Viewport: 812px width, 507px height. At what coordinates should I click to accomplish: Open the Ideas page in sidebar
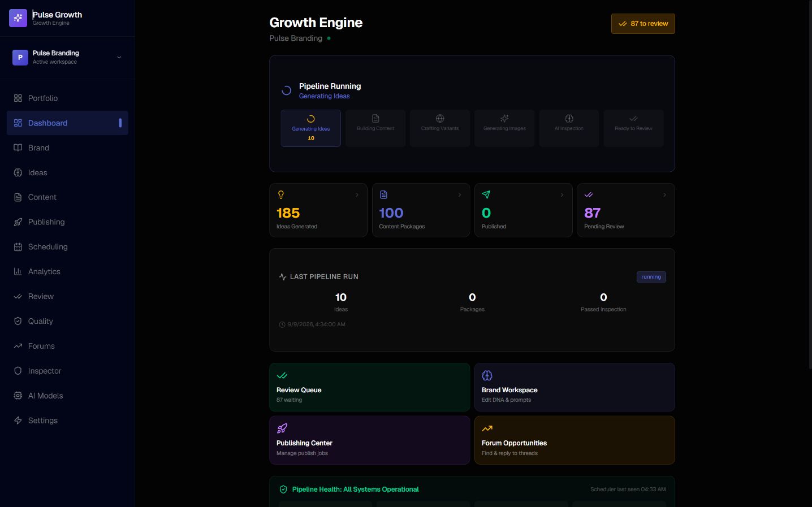point(67,173)
